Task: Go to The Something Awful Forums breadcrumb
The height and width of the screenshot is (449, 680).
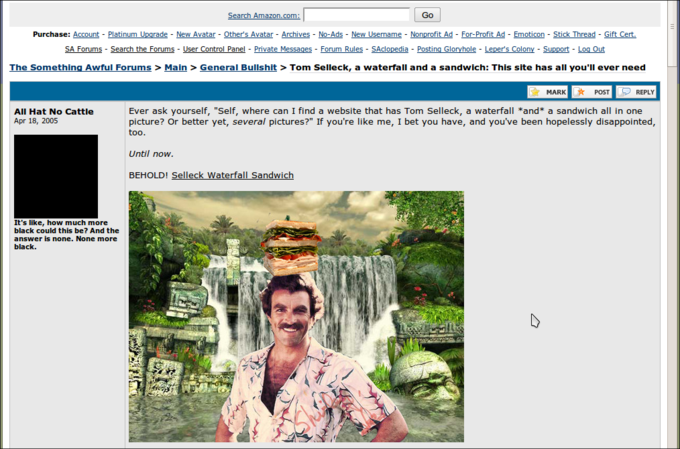Action: tap(80, 68)
